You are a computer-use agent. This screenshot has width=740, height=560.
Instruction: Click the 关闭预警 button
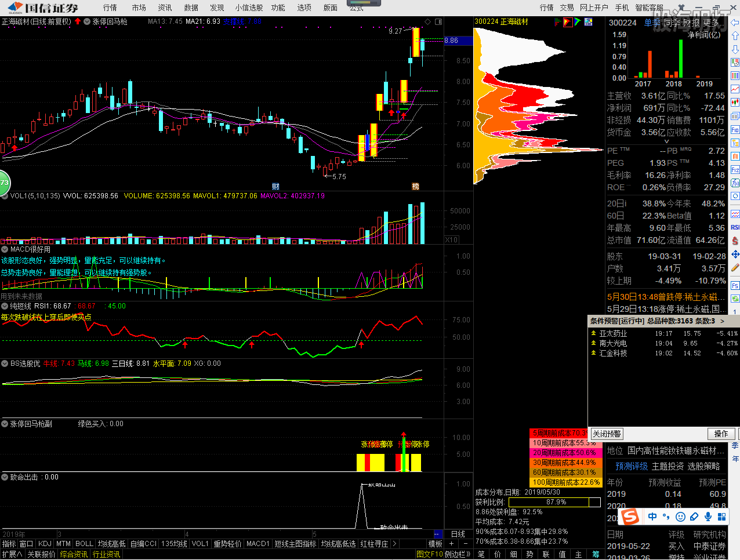(607, 434)
